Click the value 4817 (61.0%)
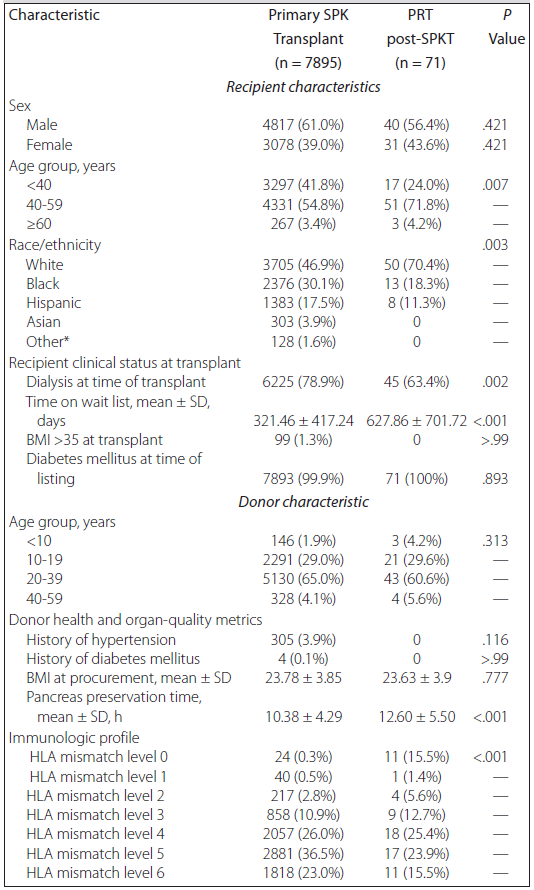This screenshot has width=534, height=890. click(303, 125)
